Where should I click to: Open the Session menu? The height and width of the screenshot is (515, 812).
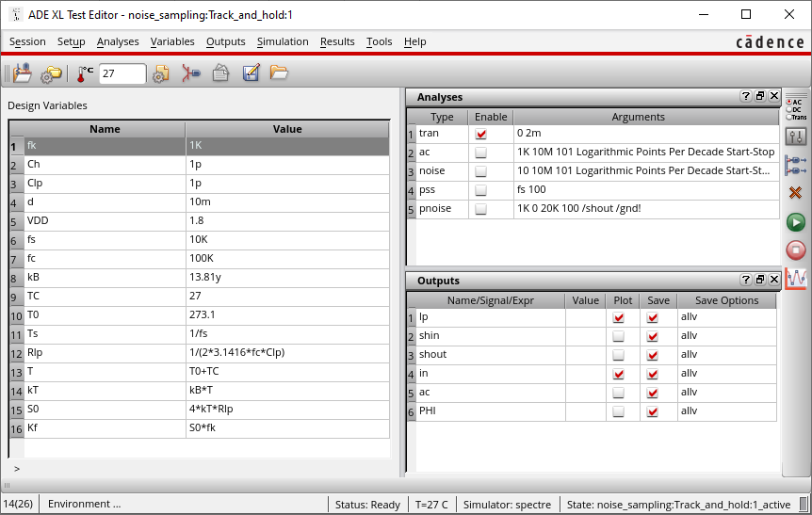[x=27, y=41]
